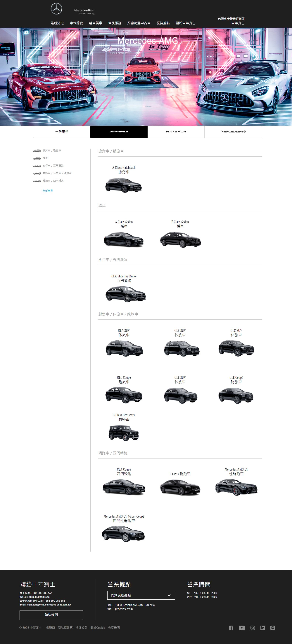Open the 售後服務 navigation menu
Image resolution: width=292 pixels, height=644 pixels.
[115, 23]
